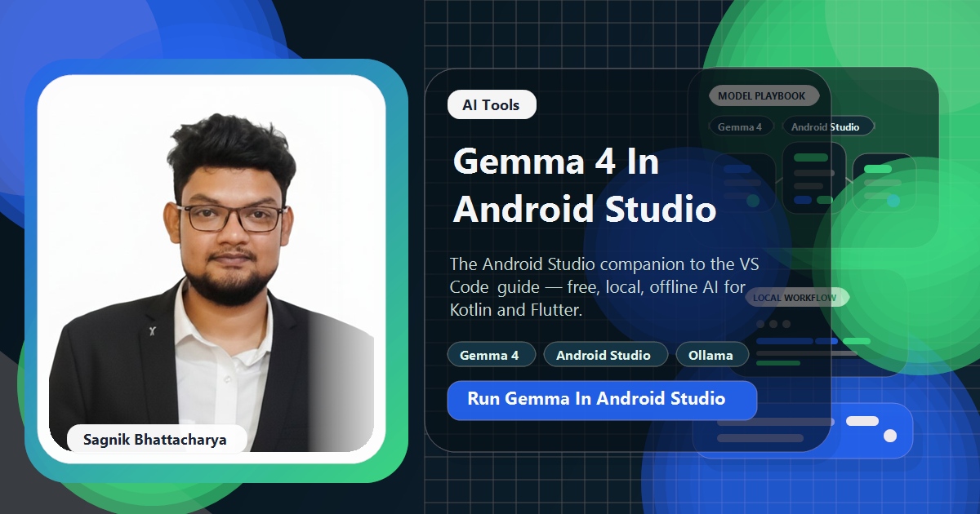The height and width of the screenshot is (514, 980).
Task: Click the Run Gemma In Android Studio button
Action: 602,400
